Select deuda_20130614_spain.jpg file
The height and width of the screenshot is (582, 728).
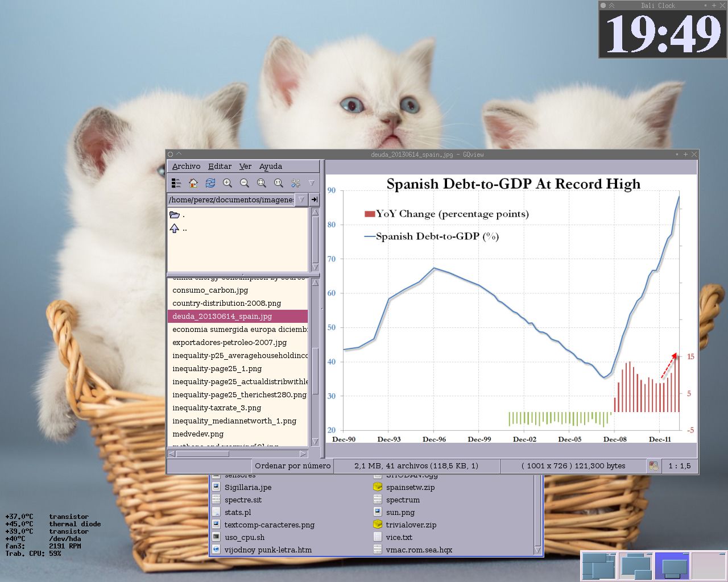238,316
